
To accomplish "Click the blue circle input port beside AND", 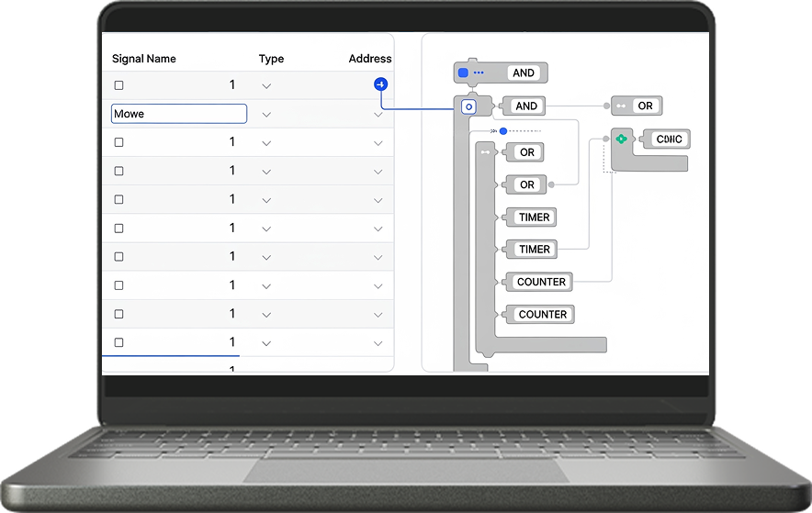I will click(x=468, y=106).
